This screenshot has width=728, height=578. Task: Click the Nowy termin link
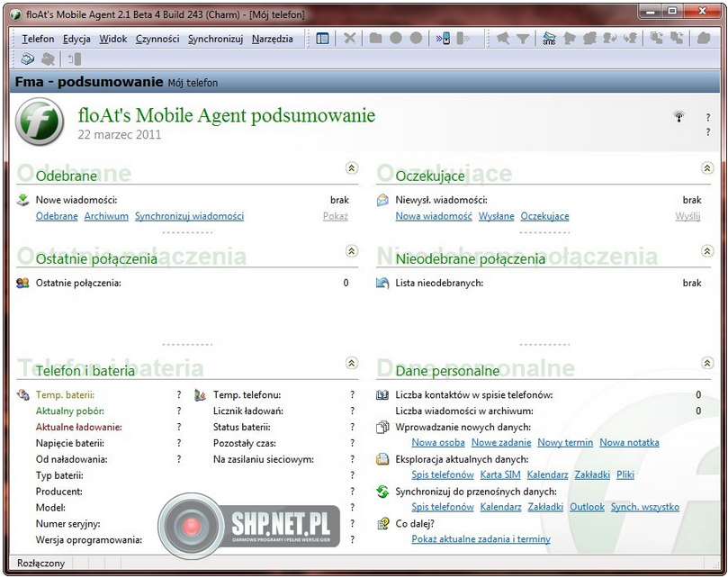(565, 443)
